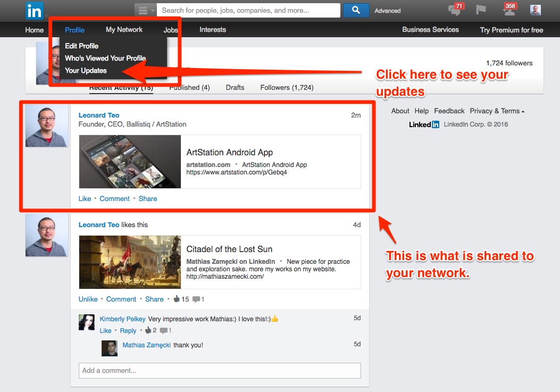Open connection requests icon with 358 badge

point(509,10)
